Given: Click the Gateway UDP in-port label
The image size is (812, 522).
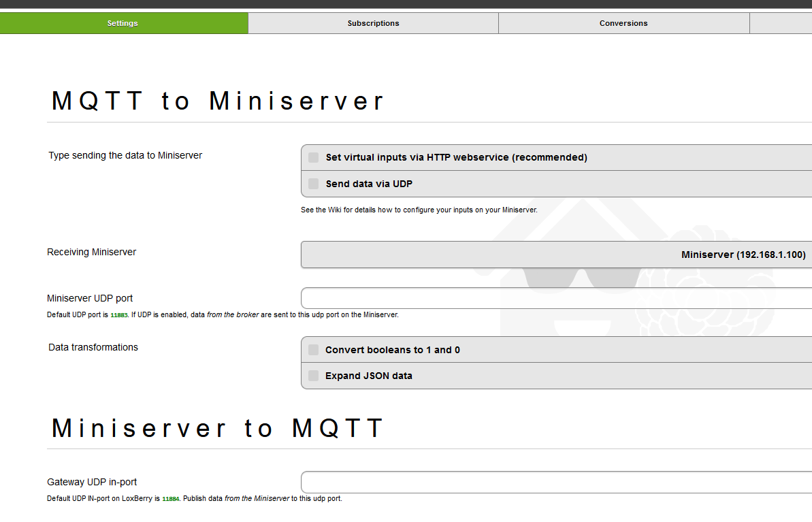Looking at the screenshot, I should point(92,482).
